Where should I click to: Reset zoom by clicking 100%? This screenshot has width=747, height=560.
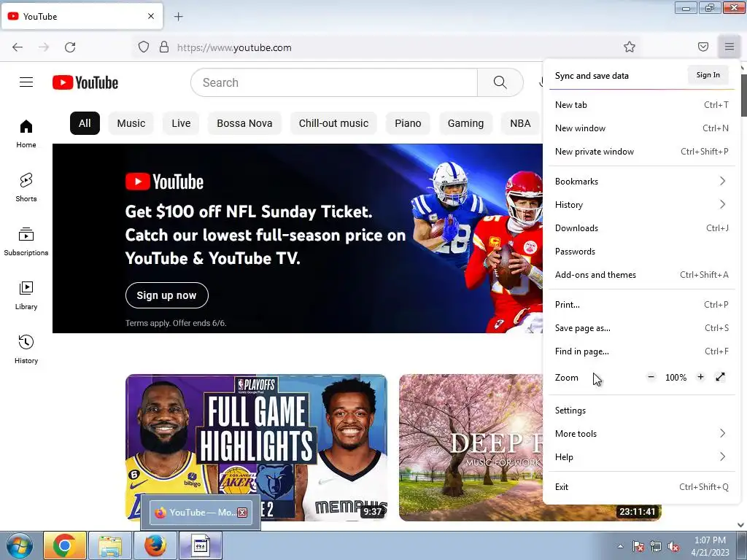click(x=676, y=378)
